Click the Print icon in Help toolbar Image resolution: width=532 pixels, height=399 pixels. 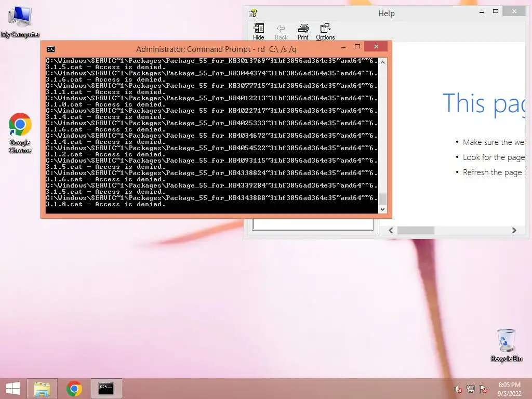point(303,32)
